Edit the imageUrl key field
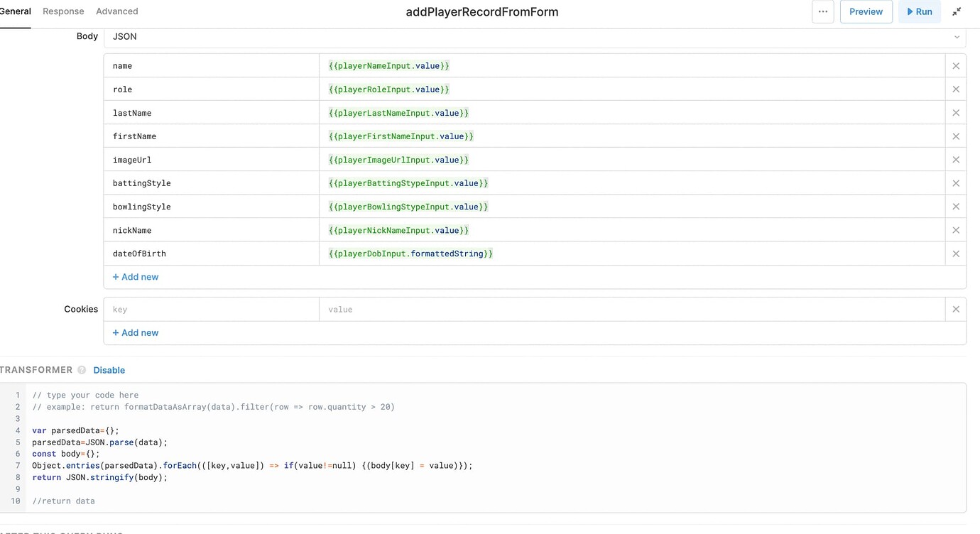Viewport: 980px width, 534px height. (212, 160)
